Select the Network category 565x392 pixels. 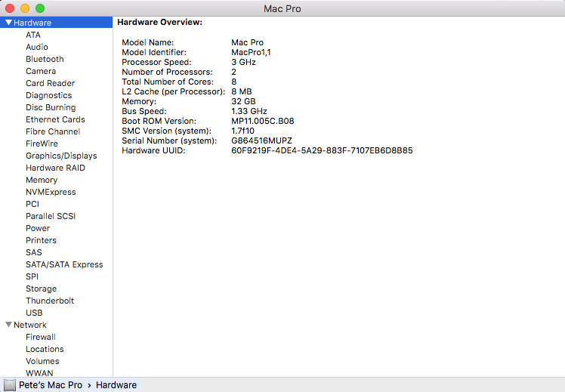click(30, 325)
